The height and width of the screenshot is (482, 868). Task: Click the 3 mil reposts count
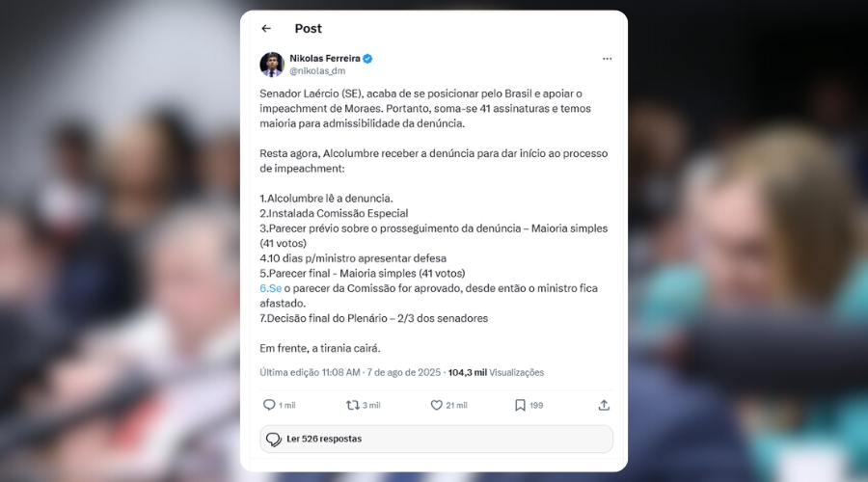371,406
